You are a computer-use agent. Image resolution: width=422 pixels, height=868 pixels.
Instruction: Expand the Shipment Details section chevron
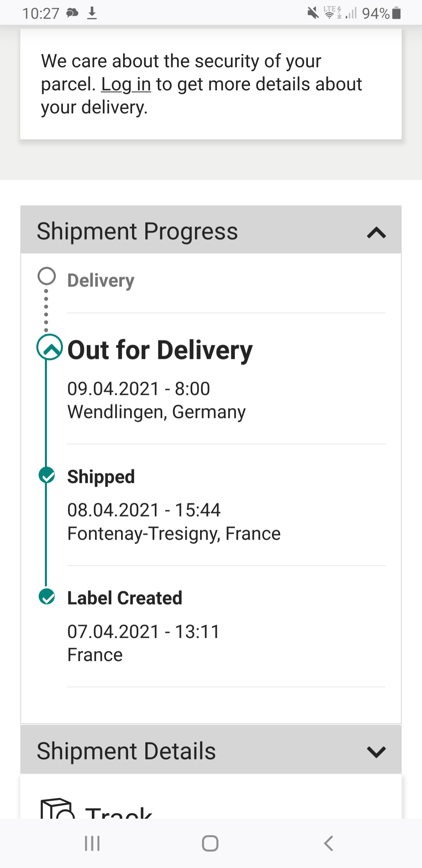point(376,751)
